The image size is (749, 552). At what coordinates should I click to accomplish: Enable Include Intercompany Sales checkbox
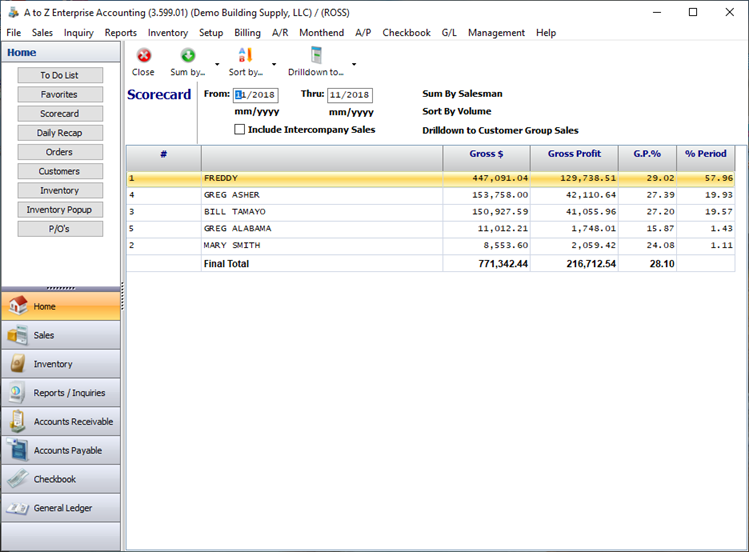(x=239, y=130)
